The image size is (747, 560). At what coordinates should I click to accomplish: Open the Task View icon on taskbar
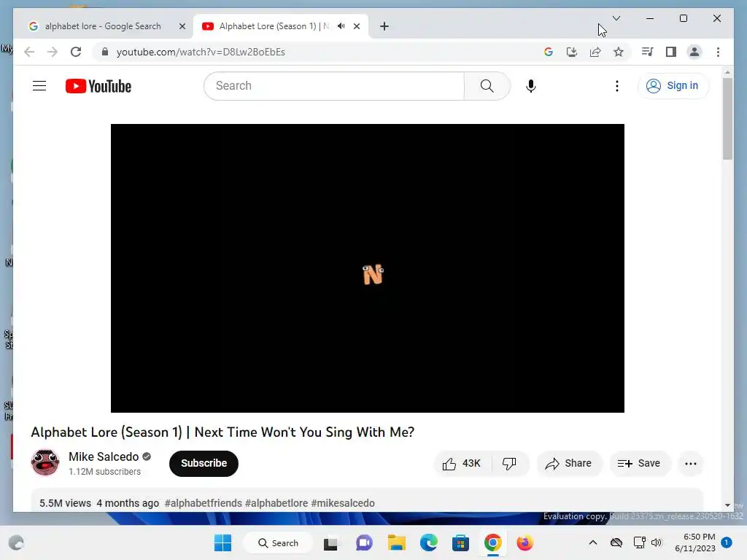[x=330, y=542]
